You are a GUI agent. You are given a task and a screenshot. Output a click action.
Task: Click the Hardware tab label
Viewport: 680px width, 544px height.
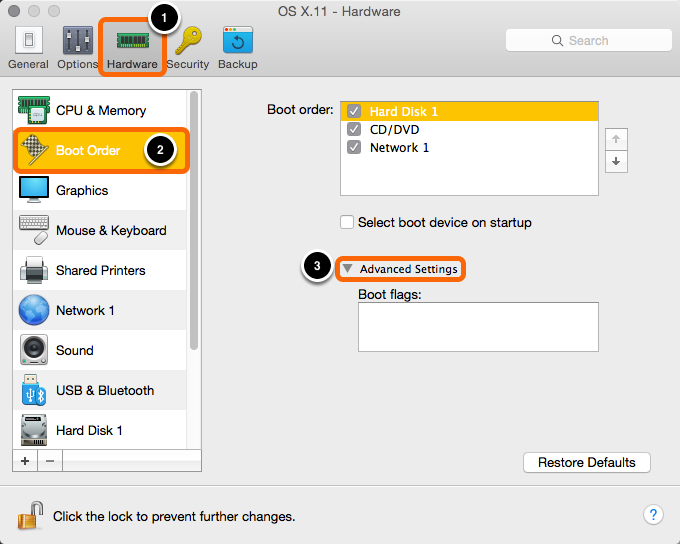coord(132,64)
